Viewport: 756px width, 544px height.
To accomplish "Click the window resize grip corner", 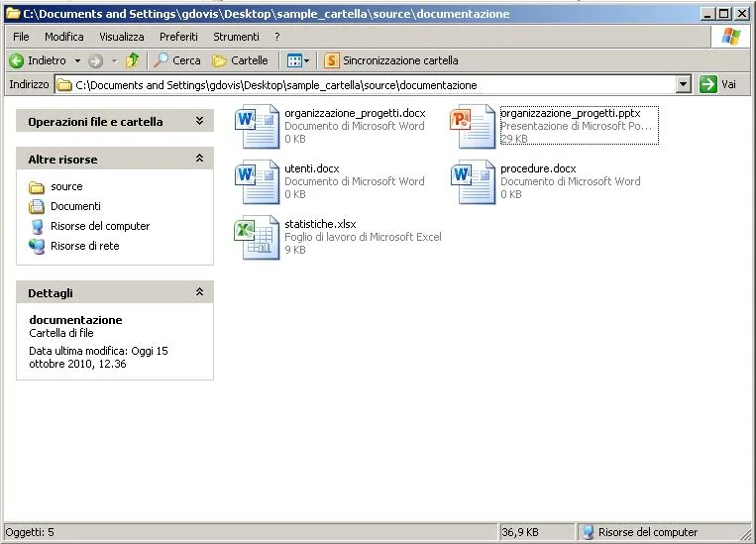I will click(x=747, y=534).
